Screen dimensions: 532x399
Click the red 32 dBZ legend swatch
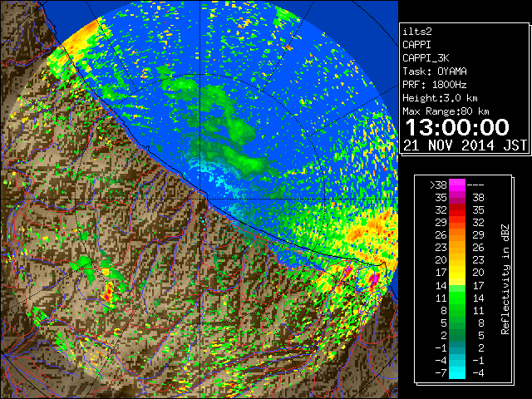[x=457, y=210]
